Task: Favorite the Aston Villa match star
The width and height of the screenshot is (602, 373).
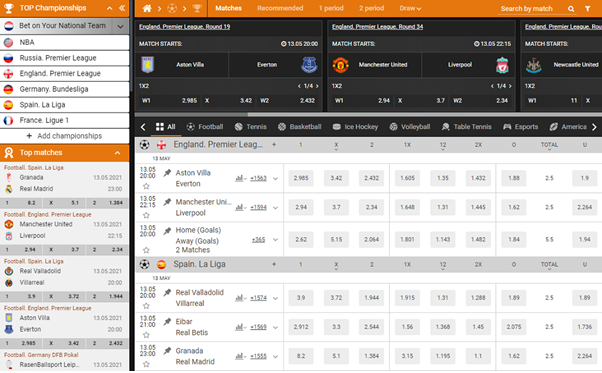Action: click(146, 186)
